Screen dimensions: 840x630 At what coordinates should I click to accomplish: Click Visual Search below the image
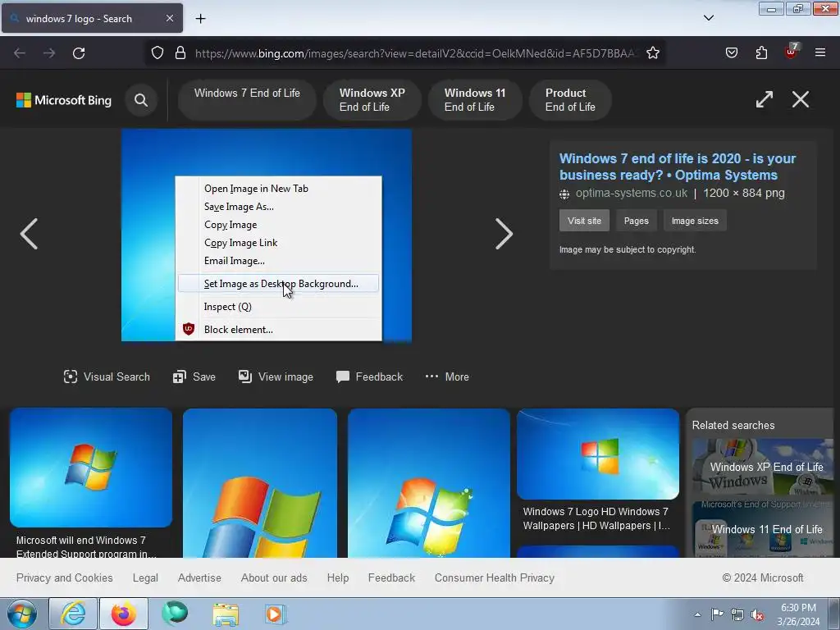click(x=107, y=377)
